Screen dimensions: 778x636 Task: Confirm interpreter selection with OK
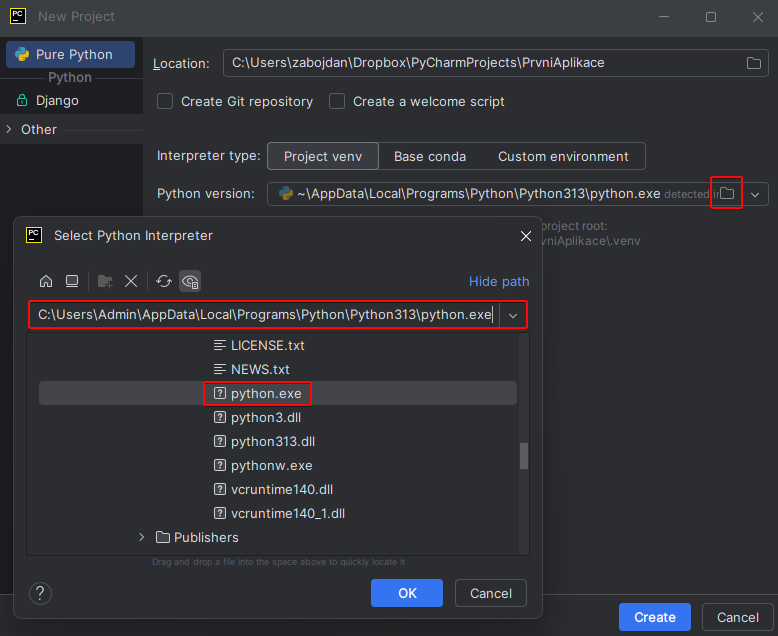click(x=407, y=593)
